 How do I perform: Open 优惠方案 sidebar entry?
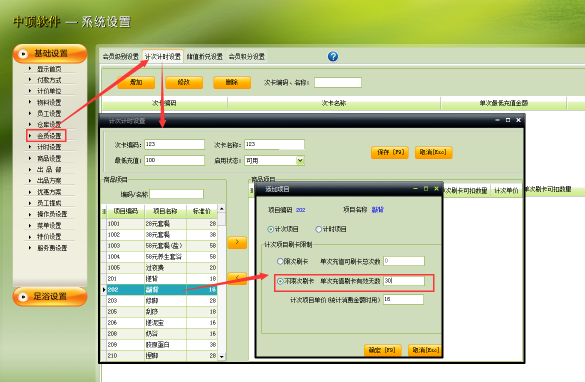coord(49,192)
